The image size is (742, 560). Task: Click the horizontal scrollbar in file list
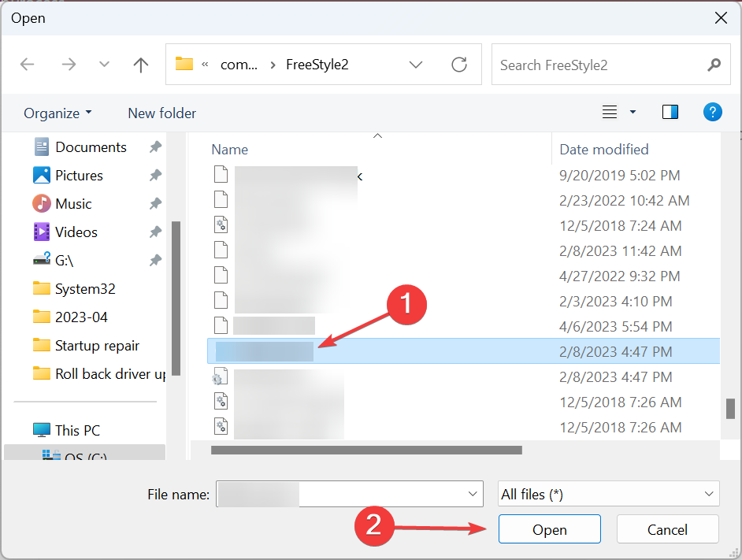[366, 451]
